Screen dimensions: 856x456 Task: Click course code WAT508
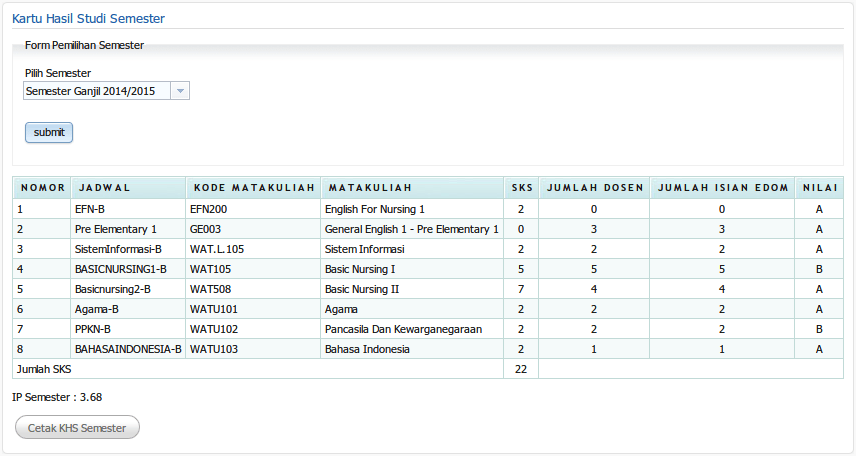[210, 289]
